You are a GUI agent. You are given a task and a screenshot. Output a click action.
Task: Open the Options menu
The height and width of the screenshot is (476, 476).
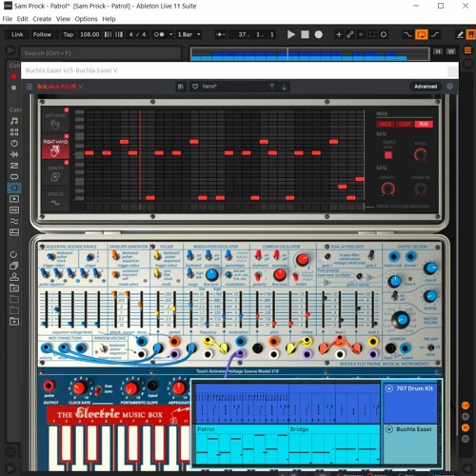click(86, 19)
